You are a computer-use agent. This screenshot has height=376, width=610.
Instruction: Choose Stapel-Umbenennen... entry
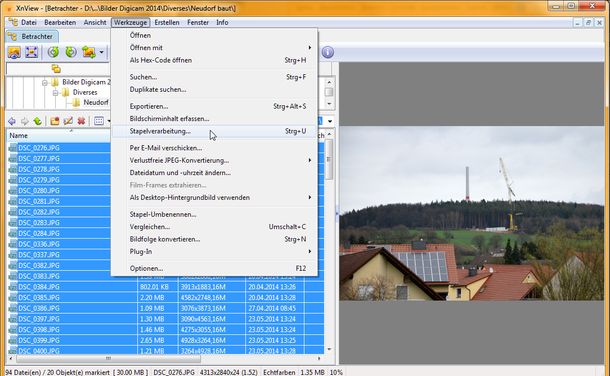point(214,214)
